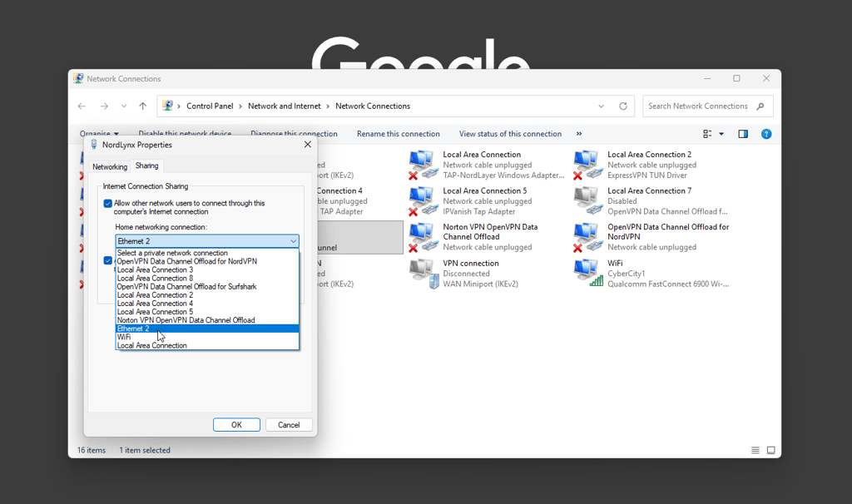Click 'Qualcomm FastConnect 6900 Wi-...' text
Screen dimensions: 852x504
coord(668,284)
